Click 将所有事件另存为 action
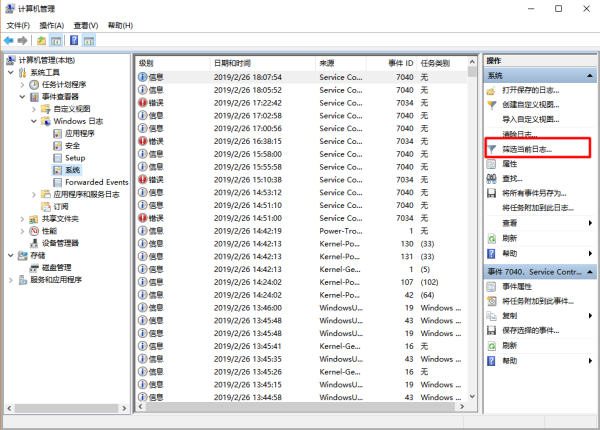 pos(534,193)
